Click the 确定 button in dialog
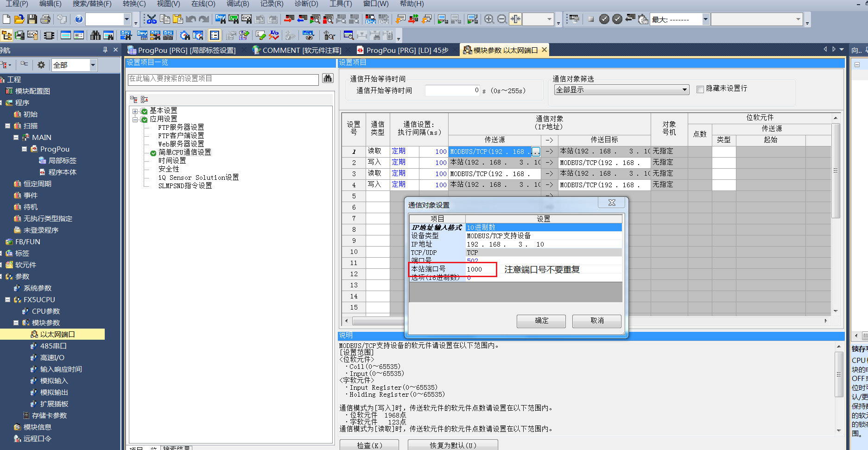The height and width of the screenshot is (450, 868). [541, 321]
